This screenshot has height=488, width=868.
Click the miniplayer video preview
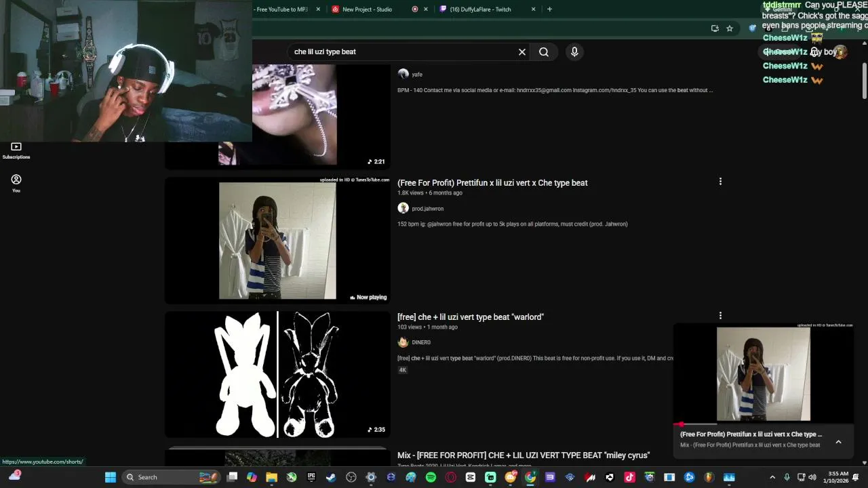click(764, 373)
